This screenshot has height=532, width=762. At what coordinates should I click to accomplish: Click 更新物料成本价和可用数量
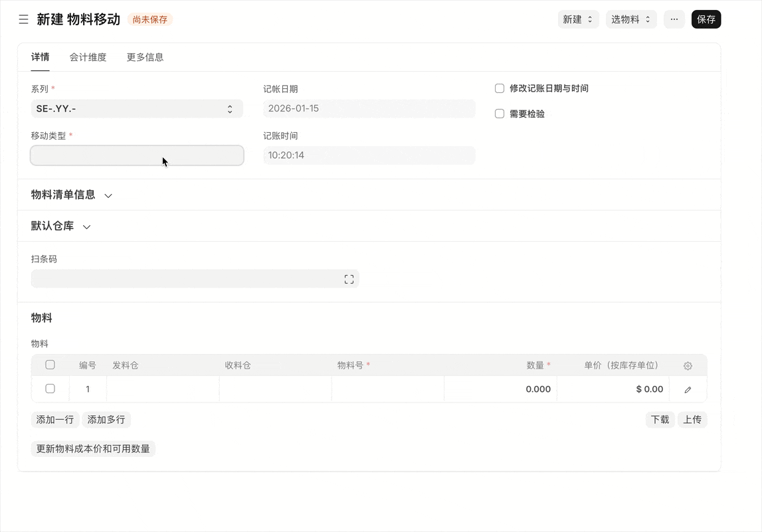(x=93, y=448)
